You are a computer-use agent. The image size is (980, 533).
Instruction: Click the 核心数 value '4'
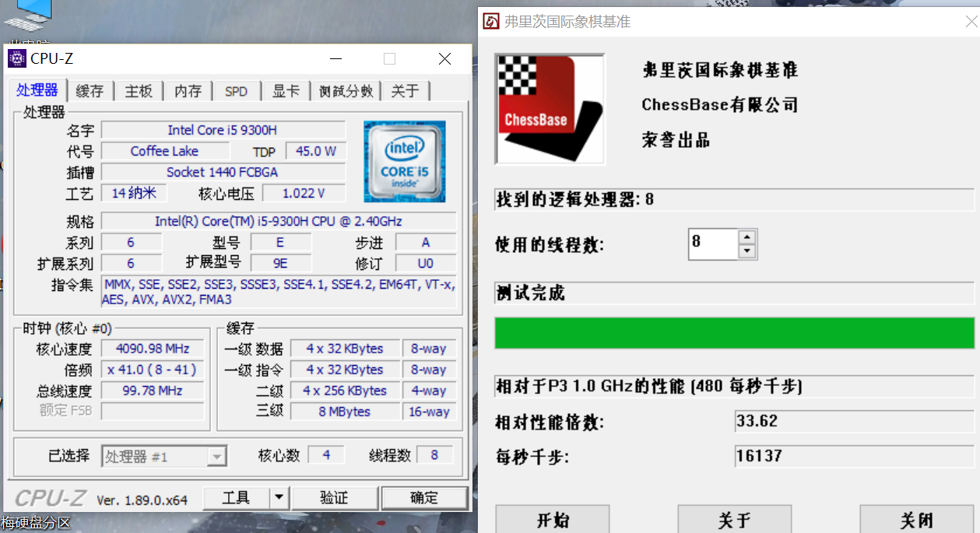click(x=326, y=455)
